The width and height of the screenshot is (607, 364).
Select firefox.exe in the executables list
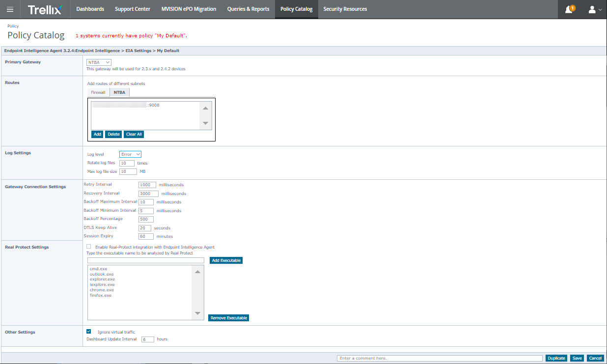101,295
